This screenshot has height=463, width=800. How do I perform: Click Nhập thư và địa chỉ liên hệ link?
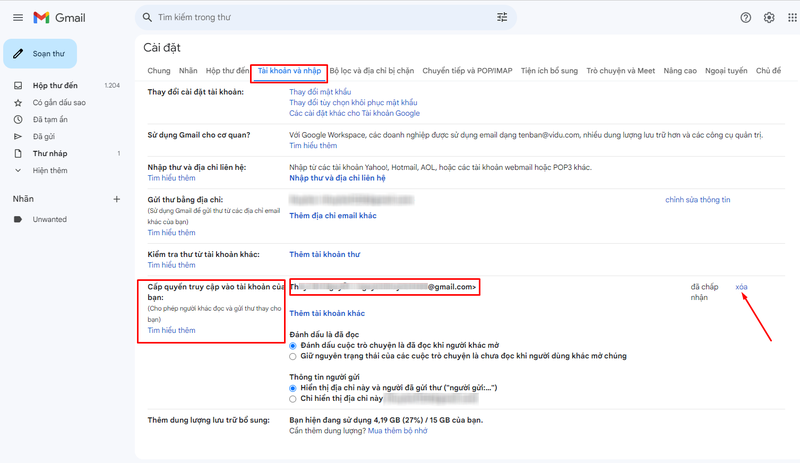[x=337, y=178]
